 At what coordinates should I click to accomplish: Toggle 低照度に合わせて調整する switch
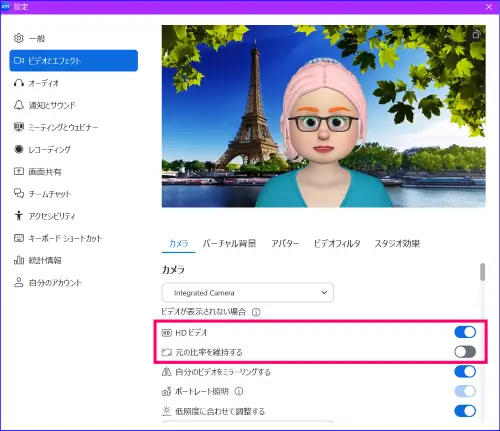[x=465, y=411]
